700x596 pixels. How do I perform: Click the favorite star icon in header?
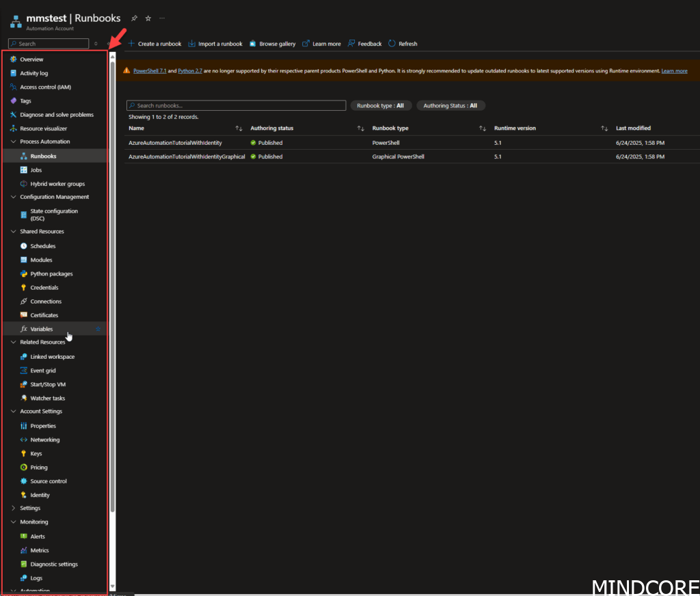tap(148, 18)
